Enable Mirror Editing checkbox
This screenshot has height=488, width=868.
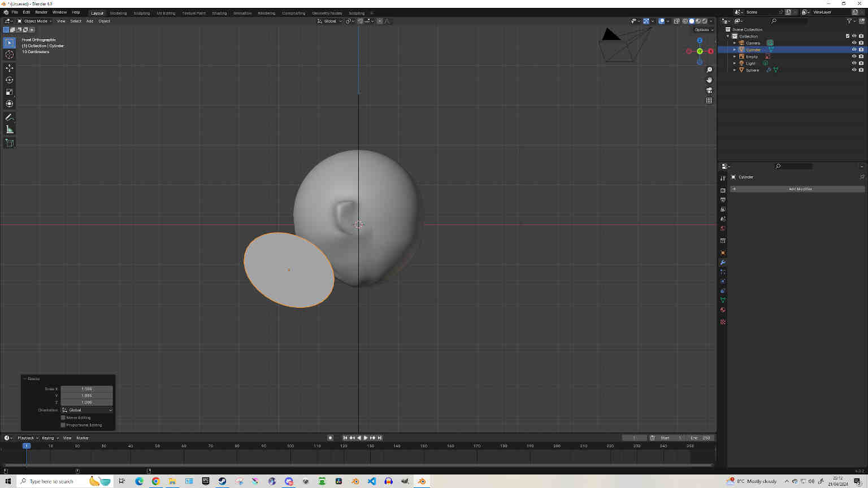(x=63, y=417)
